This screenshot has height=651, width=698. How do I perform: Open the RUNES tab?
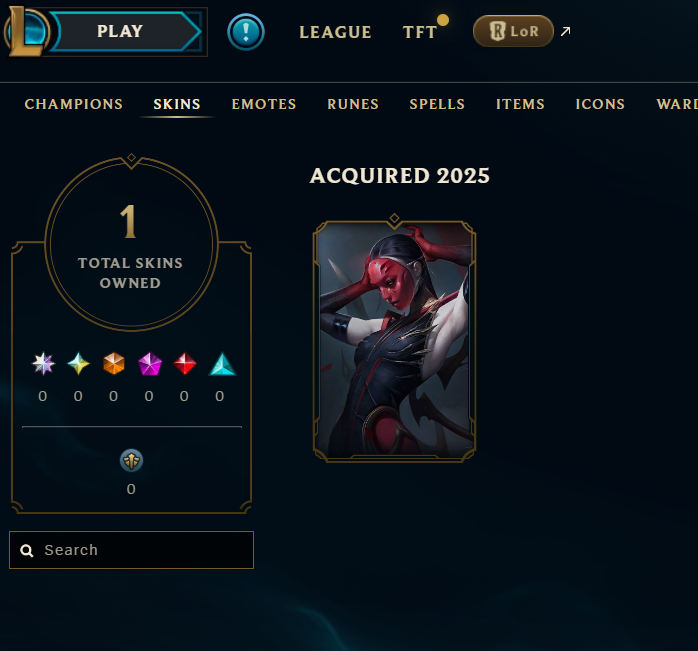click(353, 104)
